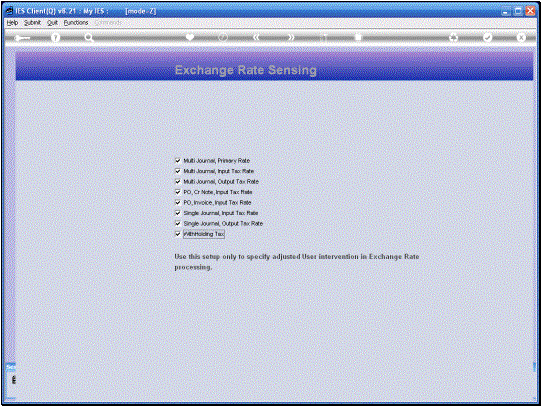Viewport: 541px width, 406px height.
Task: Uncheck Multi Journal, Primary Rate
Action: tap(178, 160)
